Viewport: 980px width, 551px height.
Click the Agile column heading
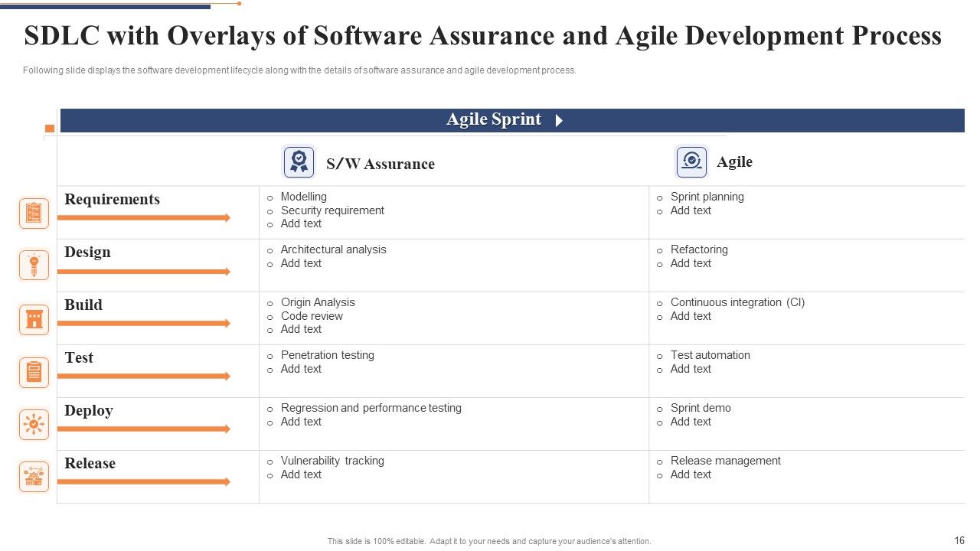point(734,161)
